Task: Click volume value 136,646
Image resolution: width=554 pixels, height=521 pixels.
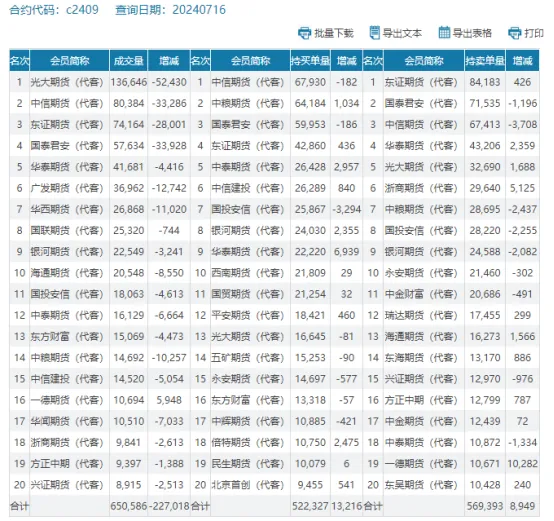Action: click(x=129, y=82)
